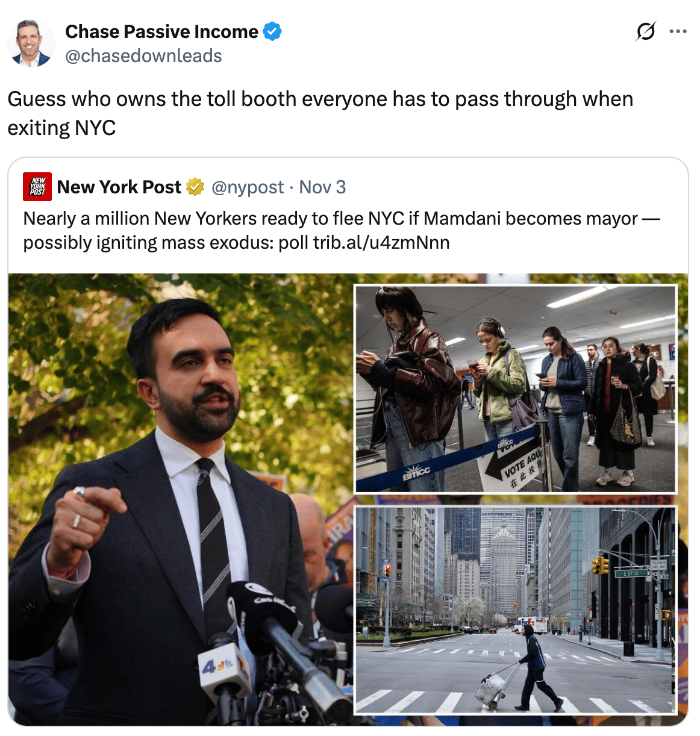Open the inset photo of the empty NYC street

tap(516, 610)
